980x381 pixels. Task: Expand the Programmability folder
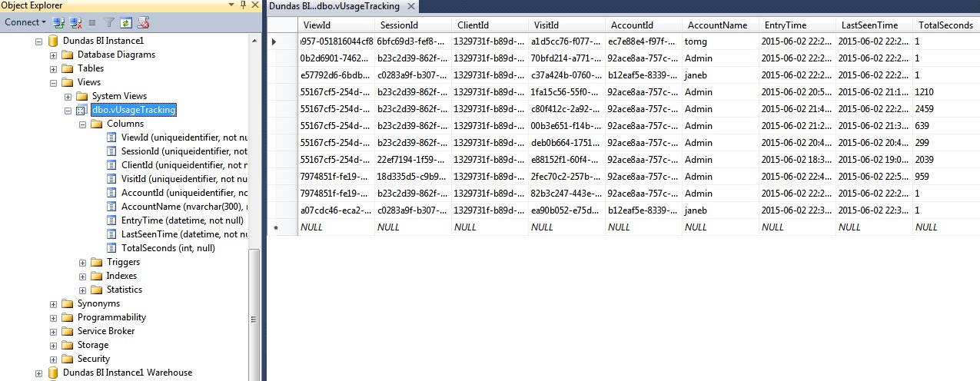pyautogui.click(x=53, y=317)
